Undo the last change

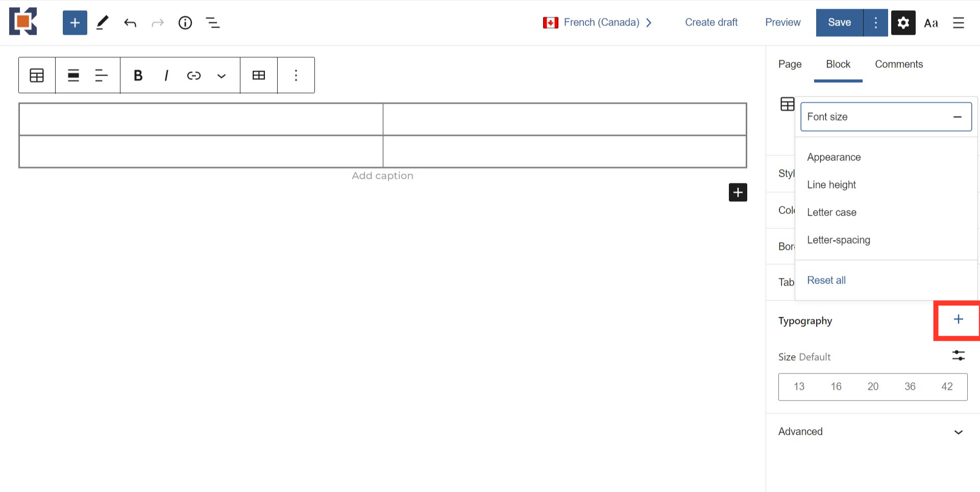pyautogui.click(x=130, y=22)
